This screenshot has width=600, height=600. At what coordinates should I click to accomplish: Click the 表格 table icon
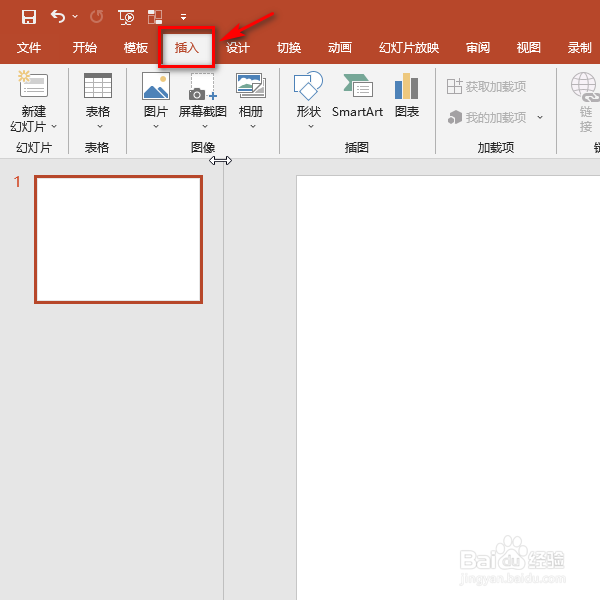click(x=98, y=85)
